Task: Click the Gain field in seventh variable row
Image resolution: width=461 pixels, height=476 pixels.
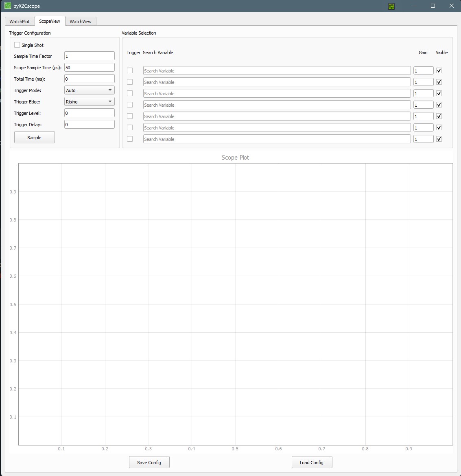Action: pos(424,139)
